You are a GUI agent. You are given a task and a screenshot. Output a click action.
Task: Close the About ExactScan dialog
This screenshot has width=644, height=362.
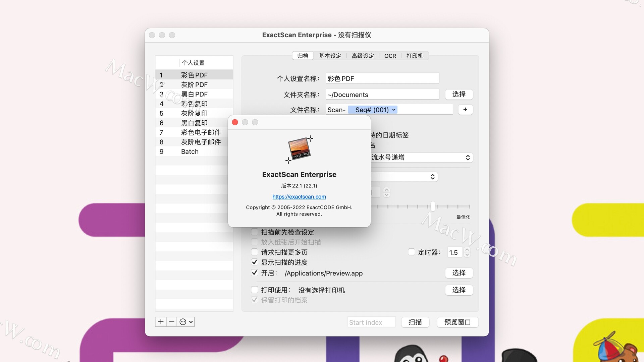[x=235, y=122]
